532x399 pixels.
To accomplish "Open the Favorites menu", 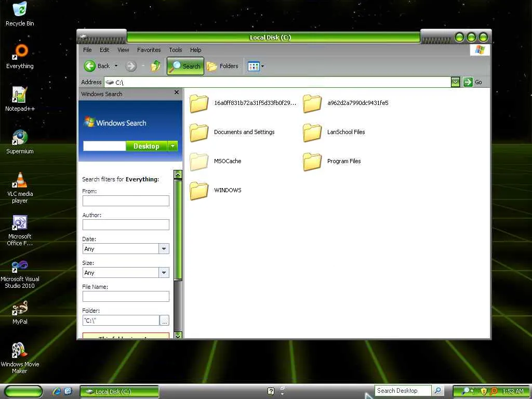I will click(x=149, y=50).
